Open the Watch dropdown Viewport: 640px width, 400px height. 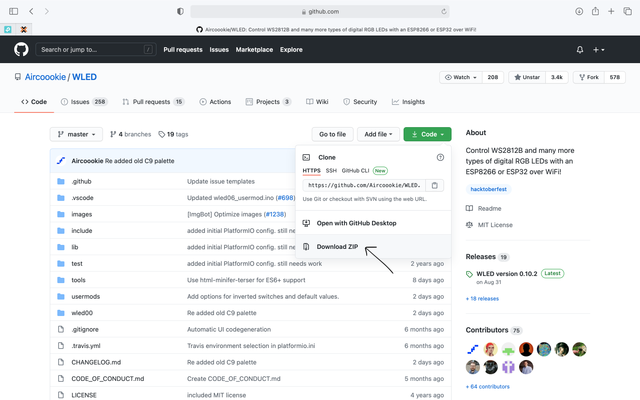[461, 77]
